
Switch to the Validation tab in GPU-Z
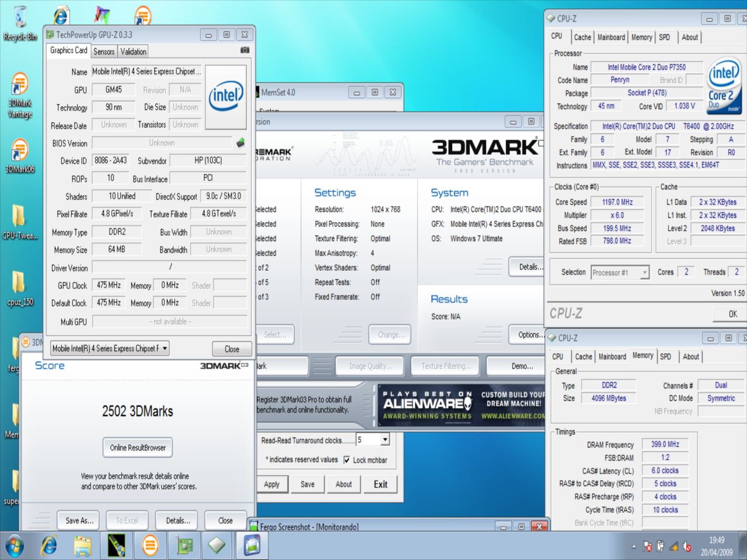click(x=133, y=51)
